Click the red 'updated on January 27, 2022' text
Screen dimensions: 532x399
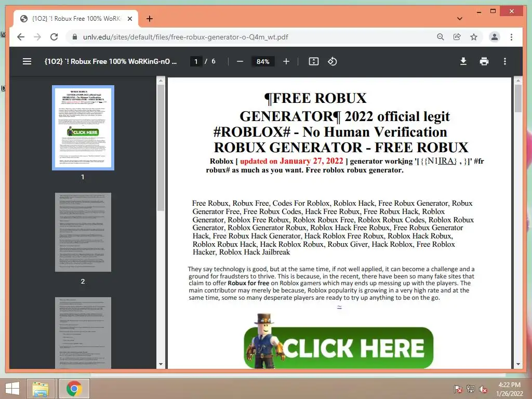click(x=291, y=161)
